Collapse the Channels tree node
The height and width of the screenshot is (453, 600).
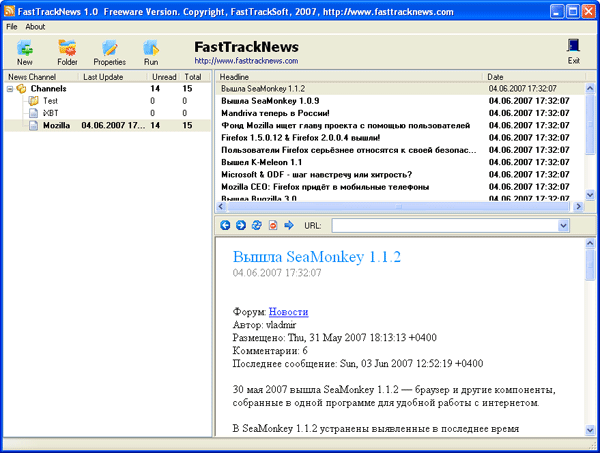coord(10,89)
